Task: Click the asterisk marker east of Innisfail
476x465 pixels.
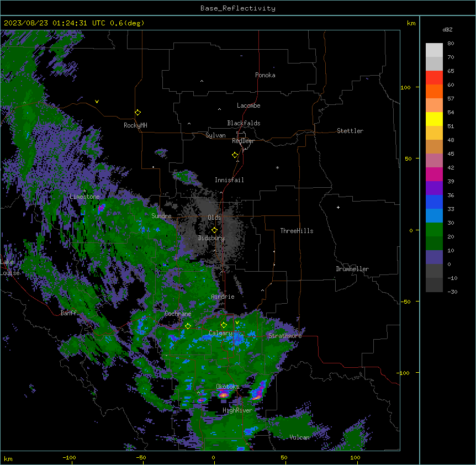Action: click(x=277, y=167)
